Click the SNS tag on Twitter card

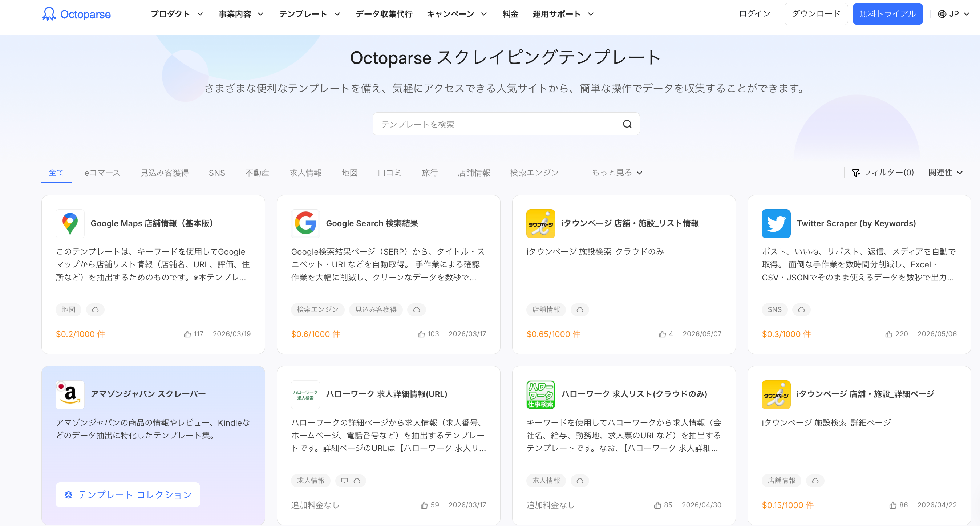pyautogui.click(x=774, y=309)
